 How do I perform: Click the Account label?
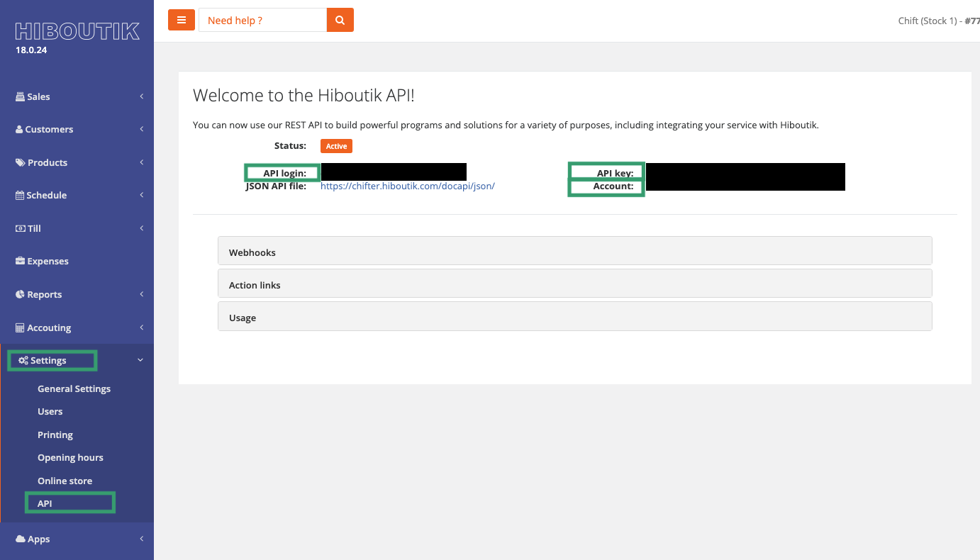pos(613,186)
